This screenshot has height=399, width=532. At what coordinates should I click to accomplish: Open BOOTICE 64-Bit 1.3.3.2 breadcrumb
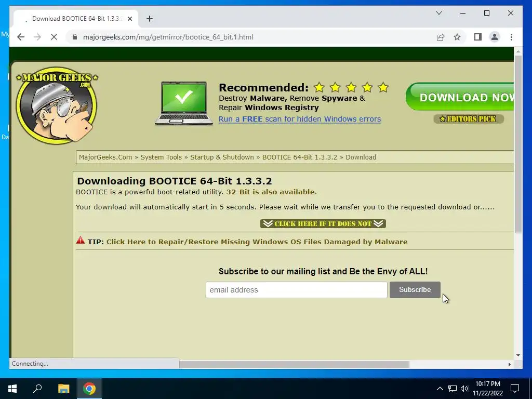(x=300, y=157)
